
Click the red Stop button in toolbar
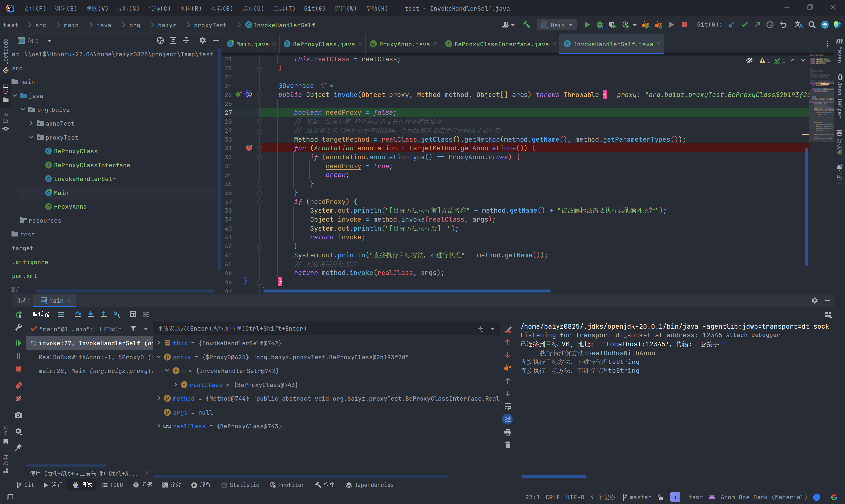coord(684,25)
